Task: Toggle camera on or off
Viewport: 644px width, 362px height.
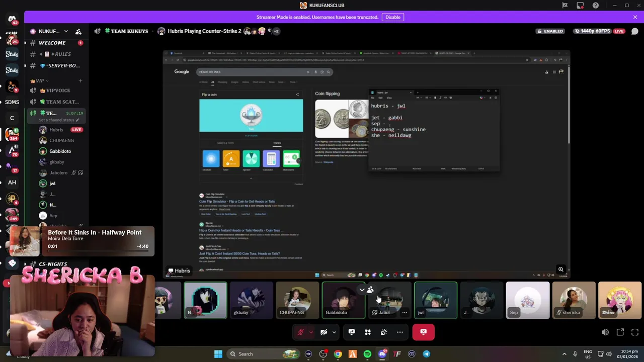Action: coord(324,332)
